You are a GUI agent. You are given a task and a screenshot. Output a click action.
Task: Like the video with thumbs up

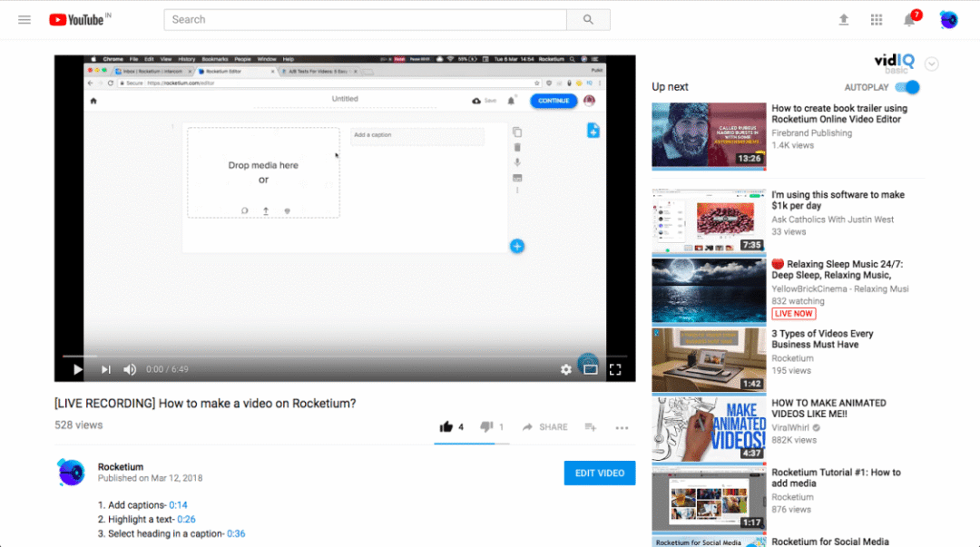click(x=446, y=426)
